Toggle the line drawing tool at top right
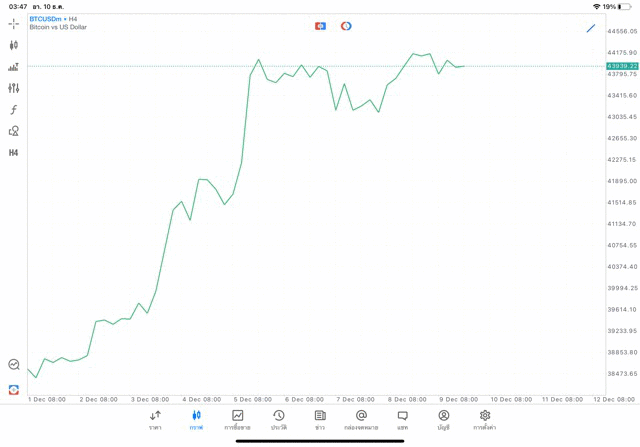640x447 pixels. pos(591,28)
